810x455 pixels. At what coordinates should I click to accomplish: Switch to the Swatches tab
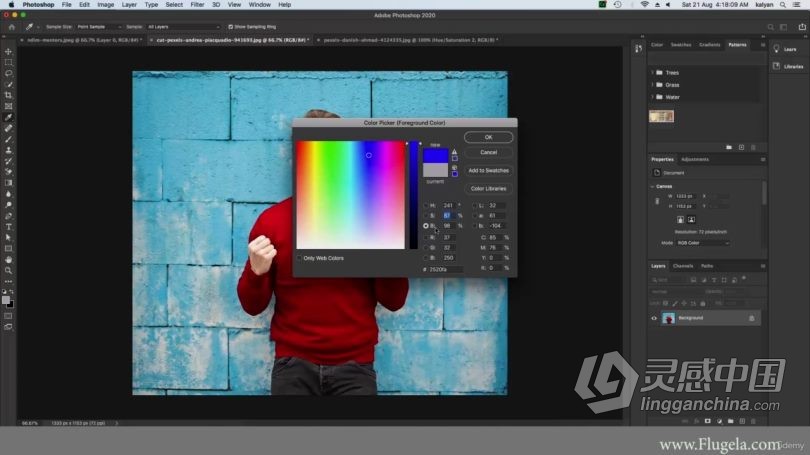point(680,45)
